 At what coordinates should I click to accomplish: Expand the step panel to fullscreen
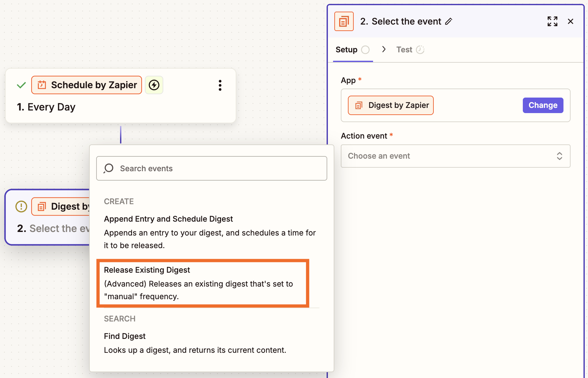point(552,21)
